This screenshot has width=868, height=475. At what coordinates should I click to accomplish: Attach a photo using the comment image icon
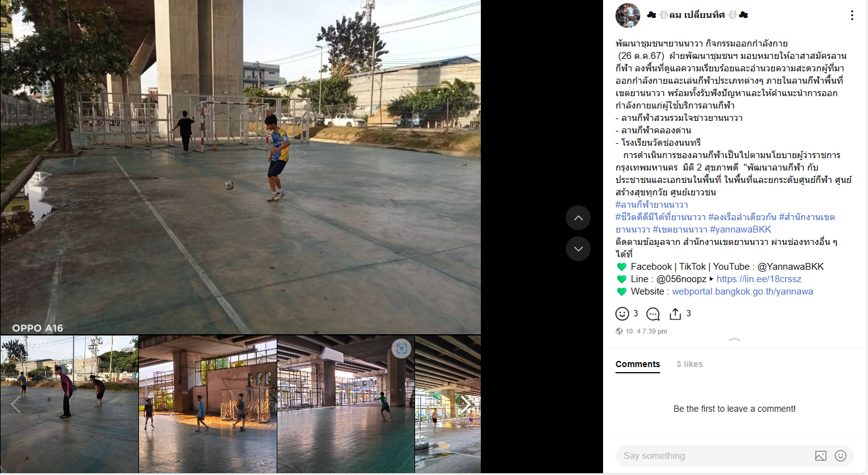coord(820,456)
